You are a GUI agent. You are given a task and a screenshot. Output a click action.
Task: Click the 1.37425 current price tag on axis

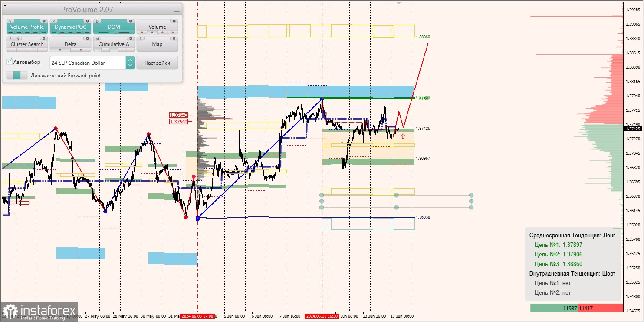coord(633,129)
